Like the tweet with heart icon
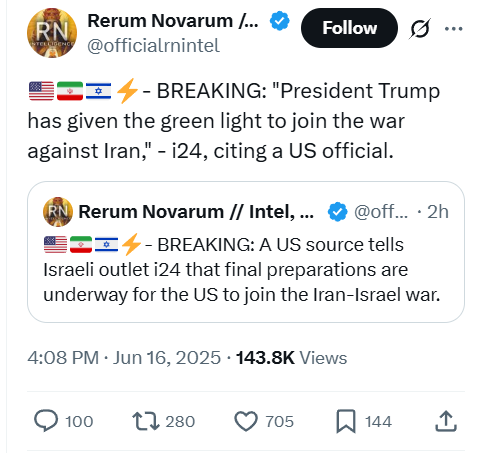This screenshot has height=453, width=479. pos(246,421)
